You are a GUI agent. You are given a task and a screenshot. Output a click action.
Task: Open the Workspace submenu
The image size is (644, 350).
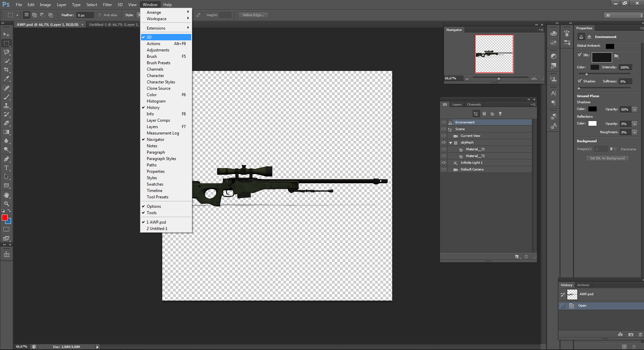point(166,19)
